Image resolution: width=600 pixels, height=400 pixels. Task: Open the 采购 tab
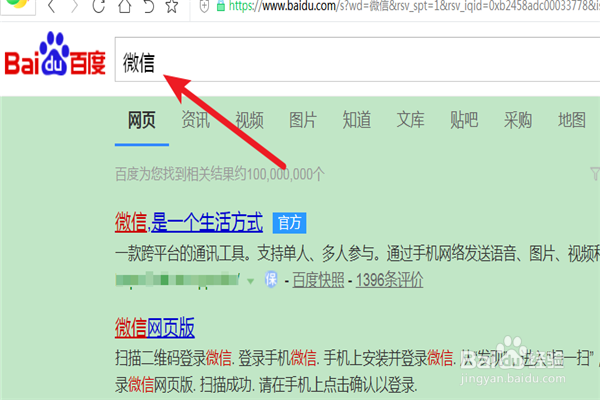point(518,120)
